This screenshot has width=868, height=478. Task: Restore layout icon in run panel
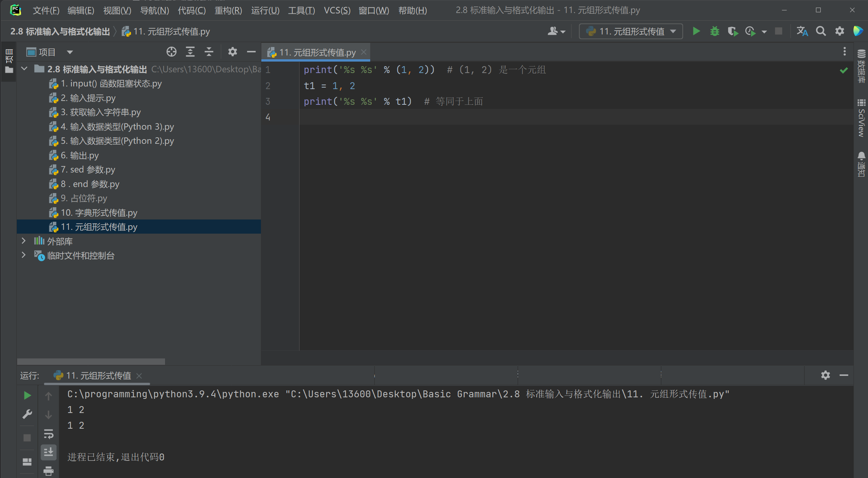click(x=27, y=462)
